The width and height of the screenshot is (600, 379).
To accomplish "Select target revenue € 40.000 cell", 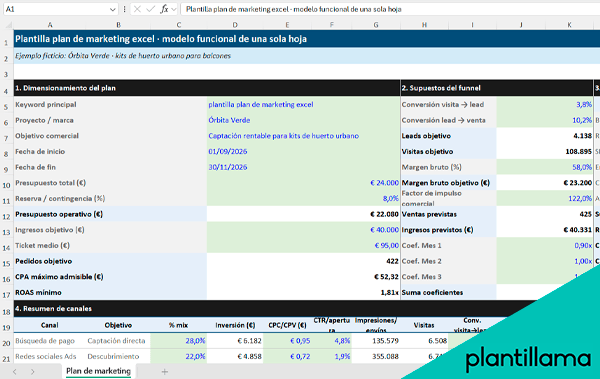I will click(x=303, y=230).
